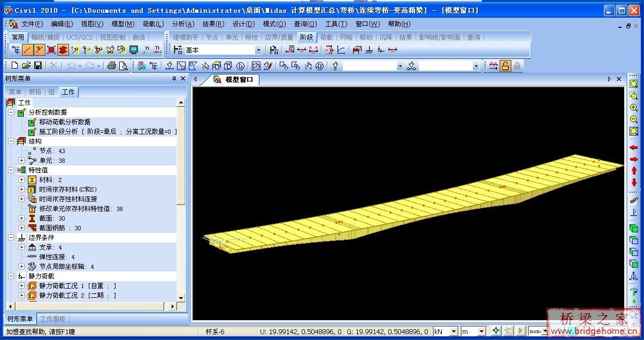Switch to the 常用 toolbar tab

pyautogui.click(x=18, y=37)
